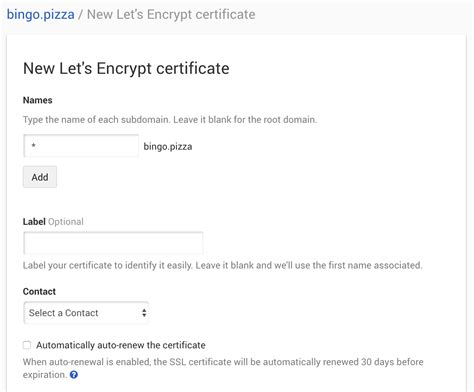Focus the subdomain name input field
Screen dimensions: 474x392
click(x=81, y=146)
